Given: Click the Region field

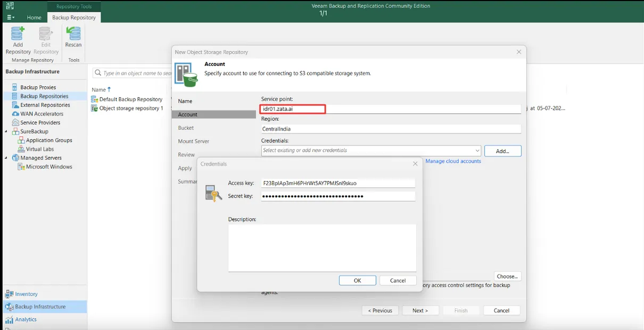Looking at the screenshot, I should pos(391,129).
